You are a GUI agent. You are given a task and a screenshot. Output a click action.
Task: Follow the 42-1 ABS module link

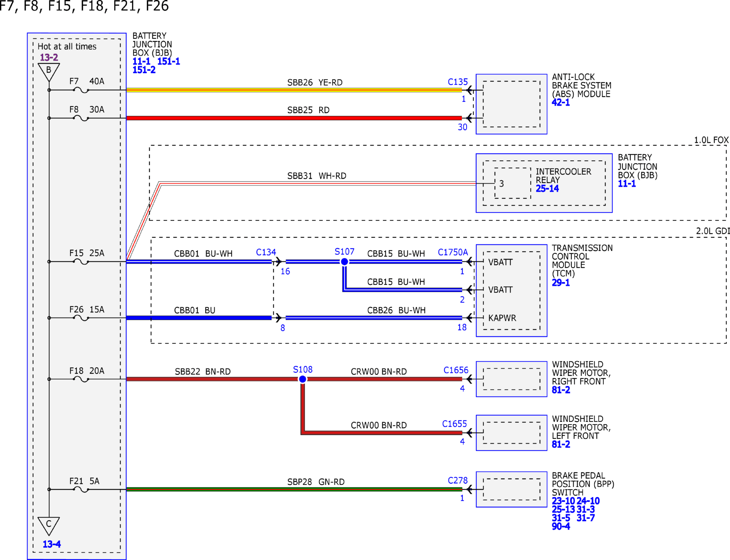coord(561,102)
